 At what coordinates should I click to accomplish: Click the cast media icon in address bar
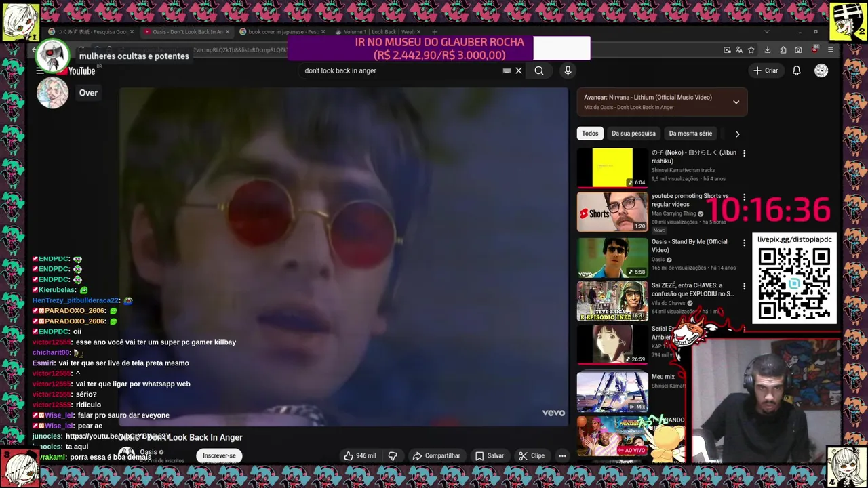tap(727, 49)
